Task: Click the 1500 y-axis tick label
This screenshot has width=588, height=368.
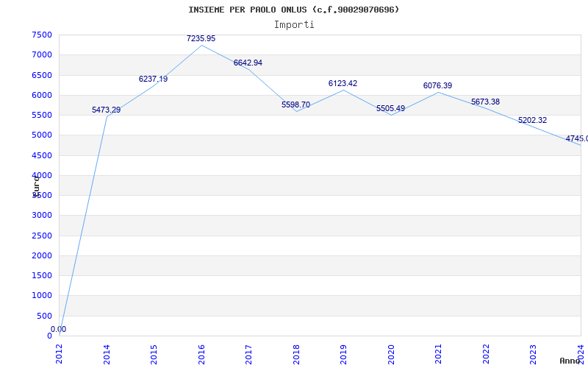Action: pos(42,275)
